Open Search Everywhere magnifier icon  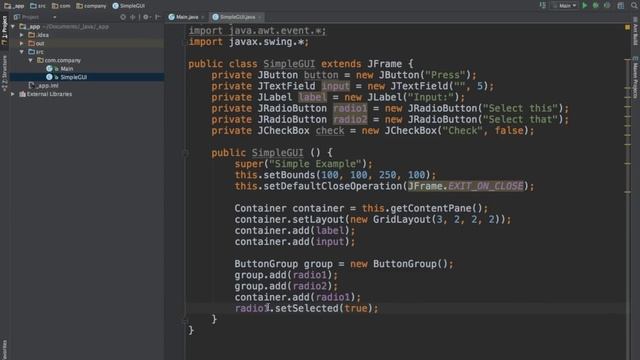click(634, 5)
